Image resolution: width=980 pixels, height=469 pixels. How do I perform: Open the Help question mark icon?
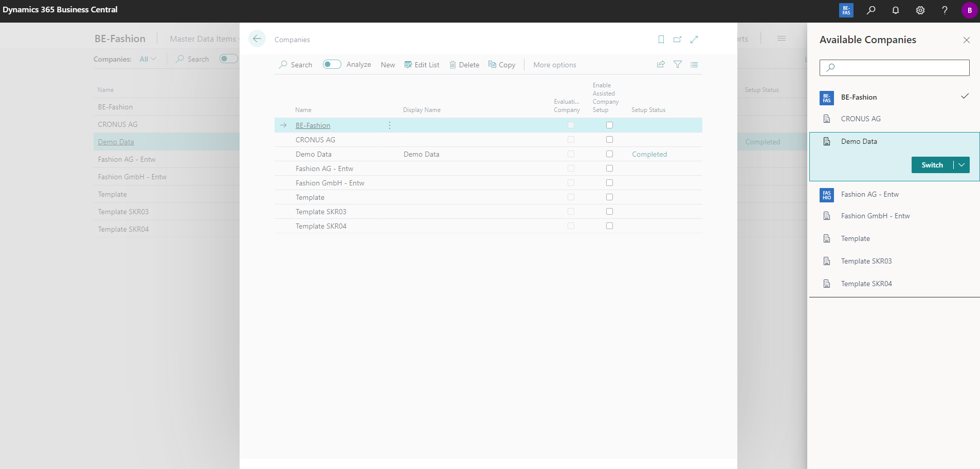click(945, 10)
